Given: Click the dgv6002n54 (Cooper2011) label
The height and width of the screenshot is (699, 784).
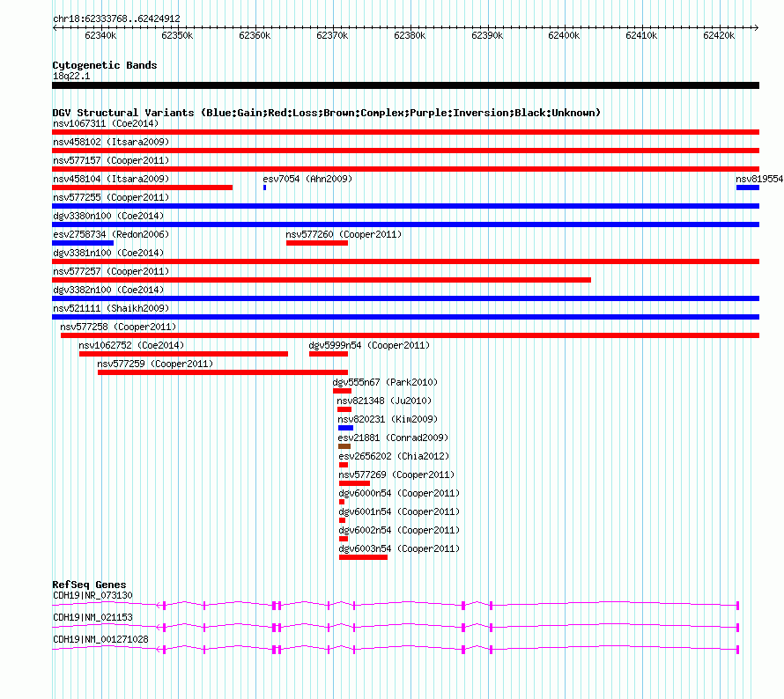Looking at the screenshot, I should point(399,530).
